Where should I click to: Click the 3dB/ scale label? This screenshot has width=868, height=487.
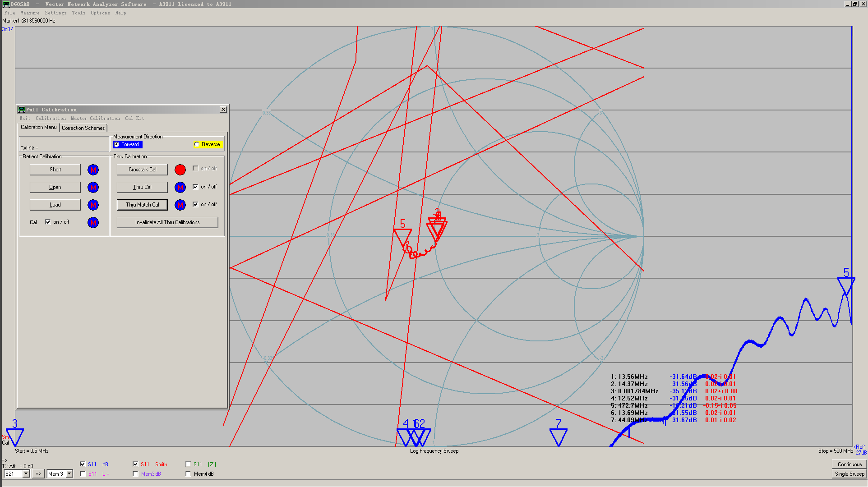coord(7,29)
